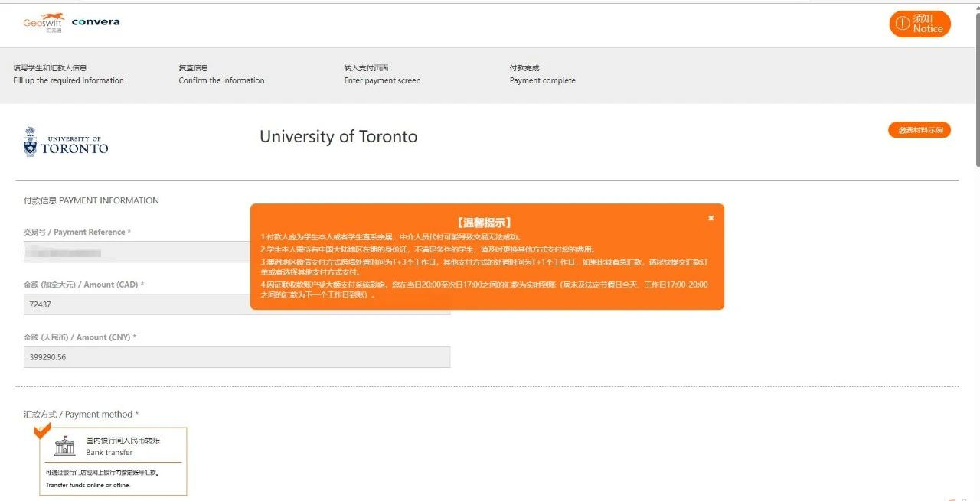Close the orange warm reminder popup
The image size is (980, 501).
(x=710, y=218)
